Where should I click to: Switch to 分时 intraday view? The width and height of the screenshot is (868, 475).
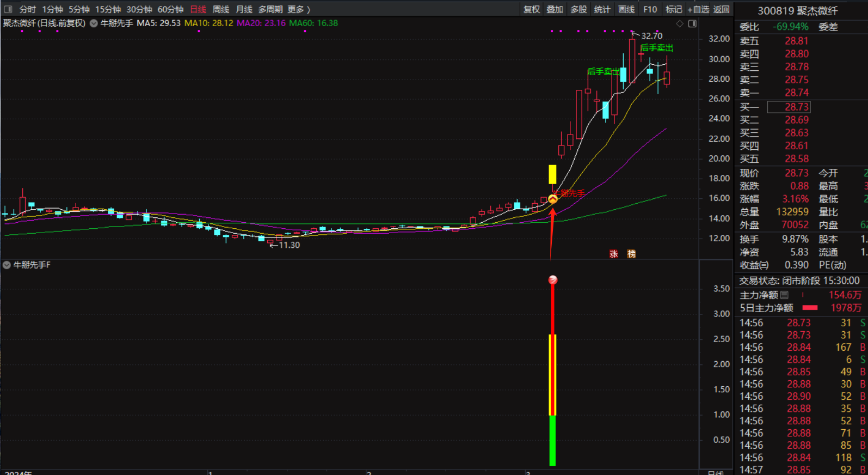coord(27,9)
